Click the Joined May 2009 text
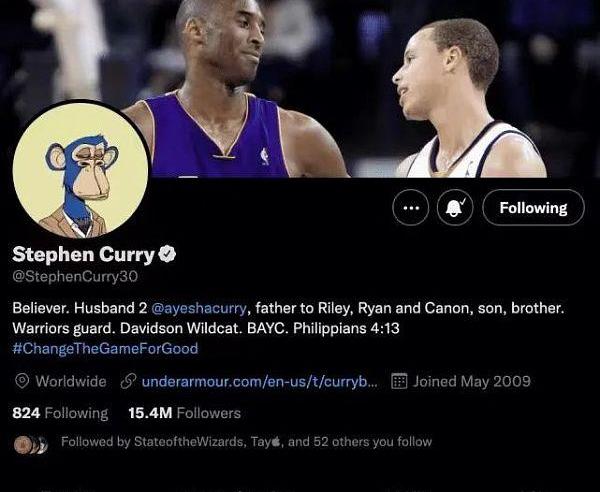The height and width of the screenshot is (492, 600). (471, 381)
